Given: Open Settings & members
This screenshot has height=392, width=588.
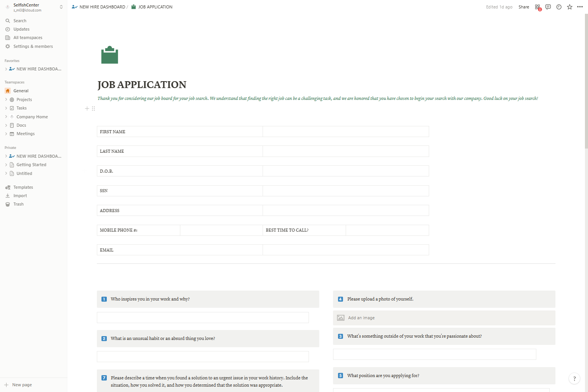Looking at the screenshot, I should [x=34, y=46].
